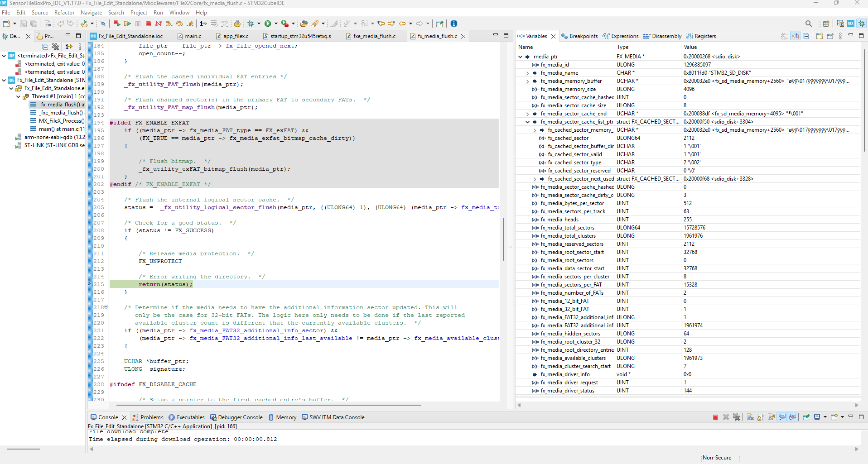Click the Step Over toolbar icon
The image size is (868, 464).
[x=180, y=24]
